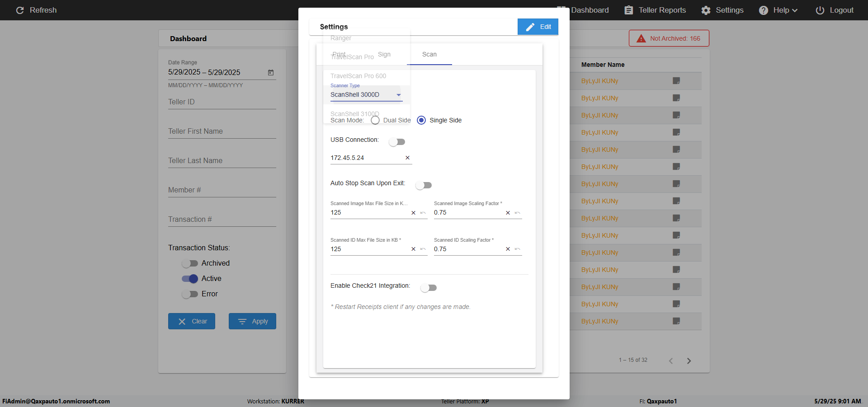Clear the Scanned Image Scaling Factor value
868x407 pixels.
(x=508, y=213)
